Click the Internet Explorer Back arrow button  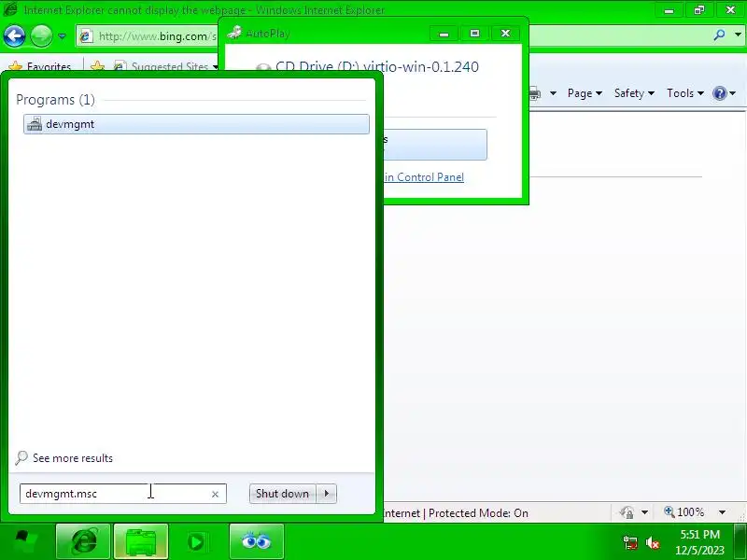[x=14, y=36]
